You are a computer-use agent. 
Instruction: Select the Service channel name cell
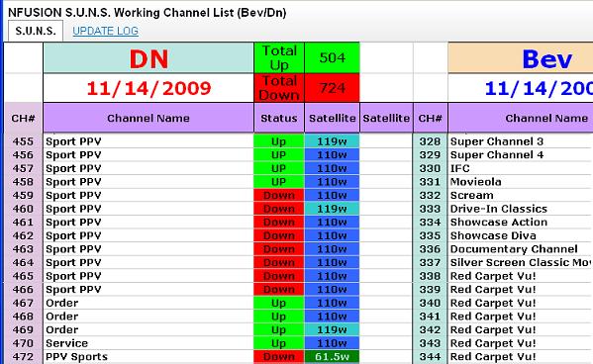click(148, 343)
